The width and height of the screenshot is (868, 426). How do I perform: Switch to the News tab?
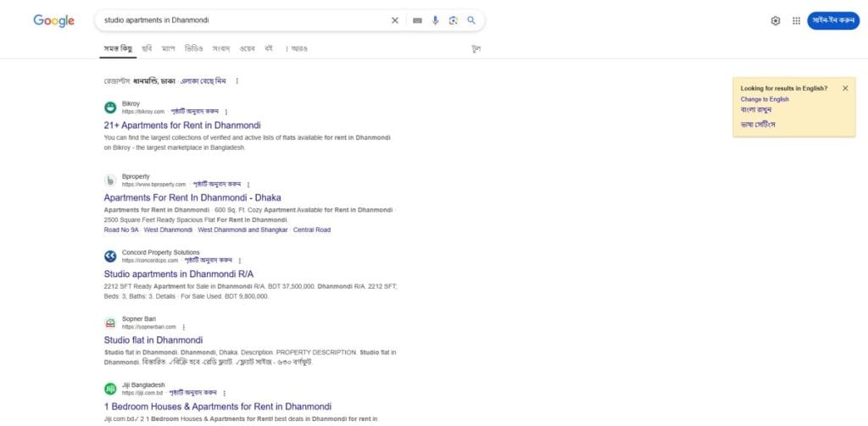[221, 48]
